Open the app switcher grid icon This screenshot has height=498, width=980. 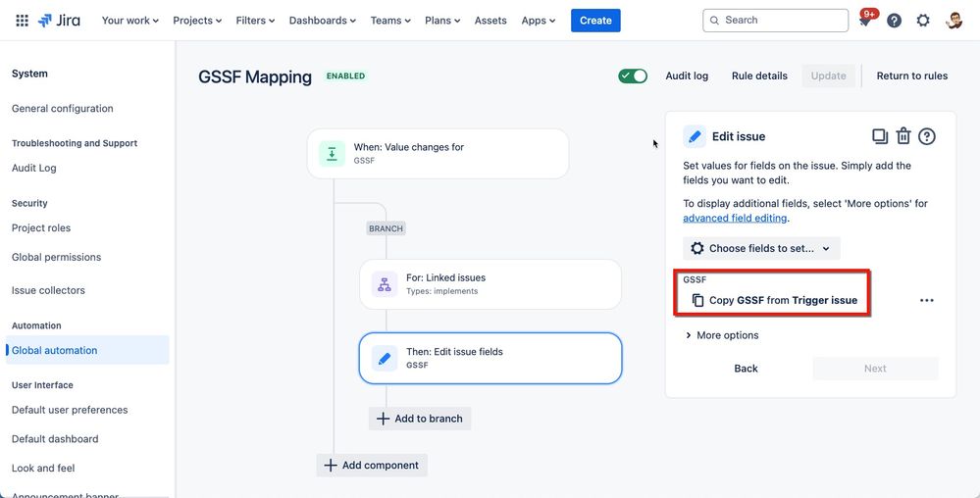coord(22,21)
